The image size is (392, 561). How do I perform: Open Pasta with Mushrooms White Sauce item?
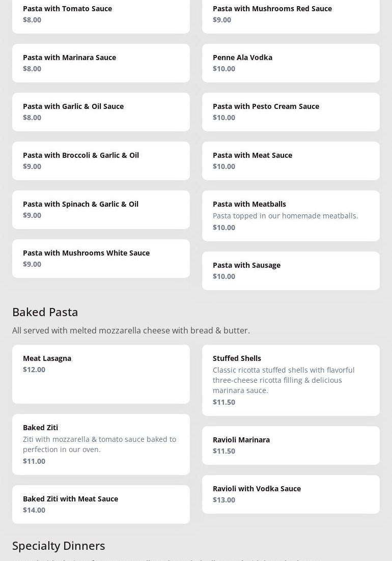click(101, 259)
